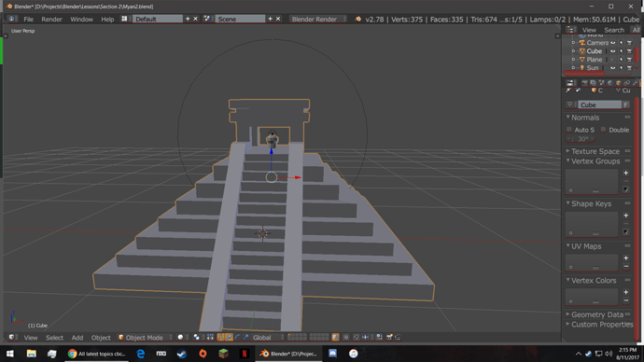Toggle Camera selectability arrow icon

pyautogui.click(x=621, y=43)
